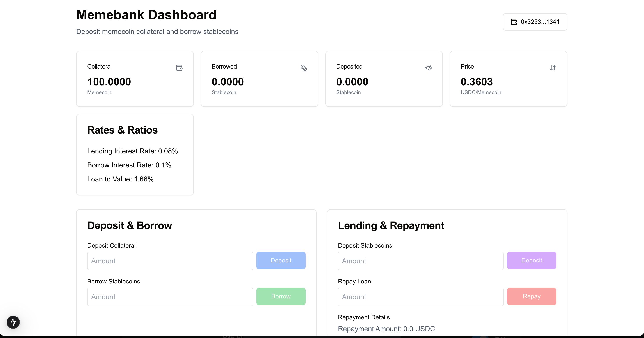The height and width of the screenshot is (338, 644).
Task: Click the Lending & Repayment section header
Action: (x=391, y=225)
